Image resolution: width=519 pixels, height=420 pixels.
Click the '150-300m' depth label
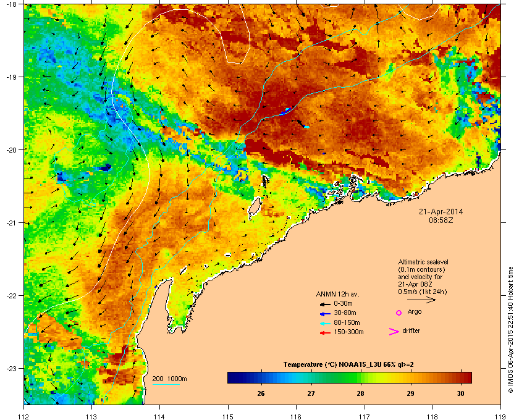(349, 332)
